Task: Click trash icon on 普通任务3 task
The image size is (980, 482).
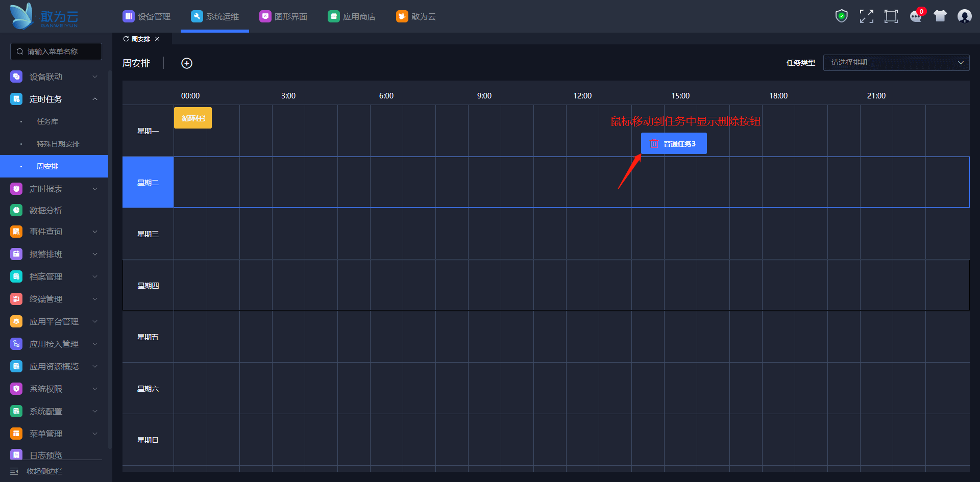Action: pyautogui.click(x=654, y=144)
